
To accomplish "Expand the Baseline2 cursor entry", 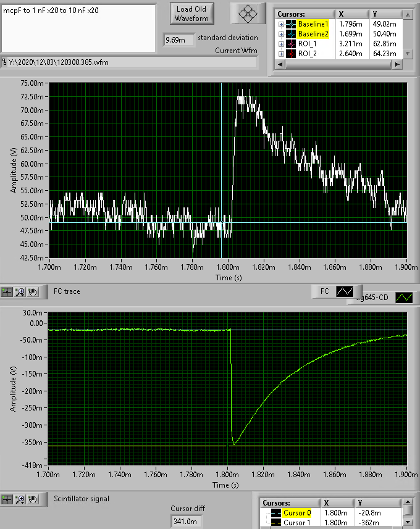I will [282, 34].
